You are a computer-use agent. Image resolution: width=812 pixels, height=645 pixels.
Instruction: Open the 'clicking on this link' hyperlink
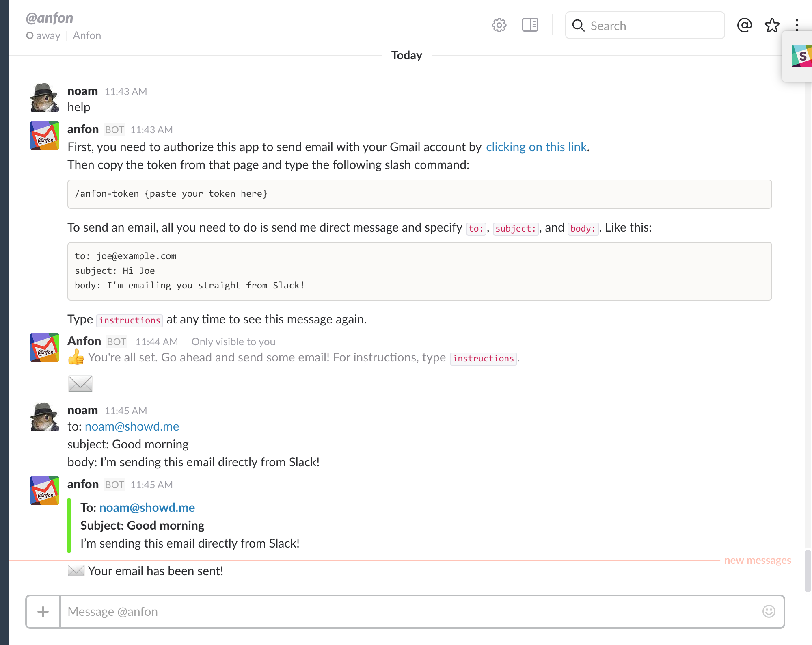point(536,147)
